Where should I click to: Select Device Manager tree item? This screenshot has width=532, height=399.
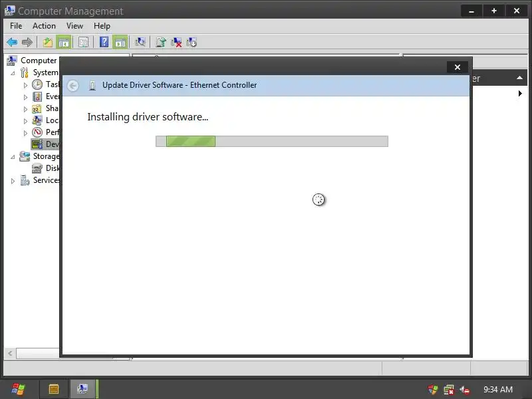[45, 144]
